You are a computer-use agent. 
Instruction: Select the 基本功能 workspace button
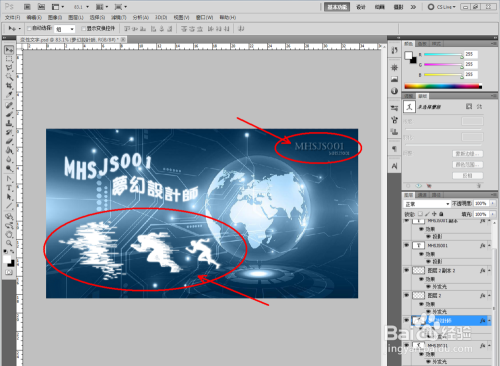point(337,7)
